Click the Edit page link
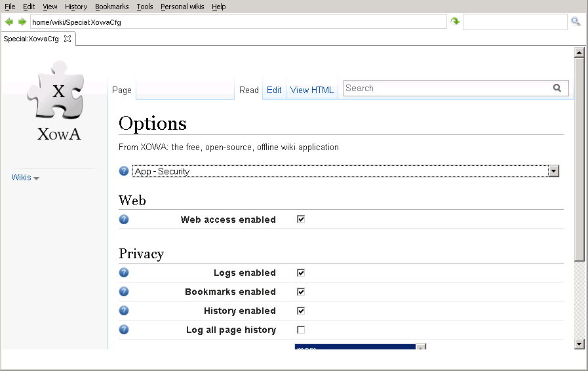 274,90
